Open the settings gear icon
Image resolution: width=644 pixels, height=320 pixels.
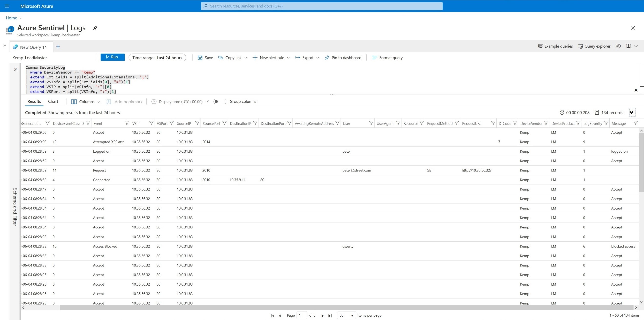pyautogui.click(x=618, y=46)
